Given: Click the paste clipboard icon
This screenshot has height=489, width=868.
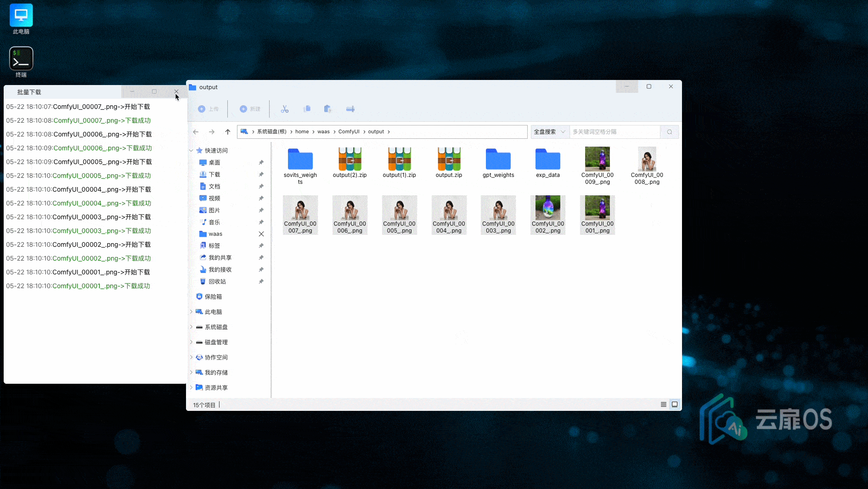Looking at the screenshot, I should [327, 109].
